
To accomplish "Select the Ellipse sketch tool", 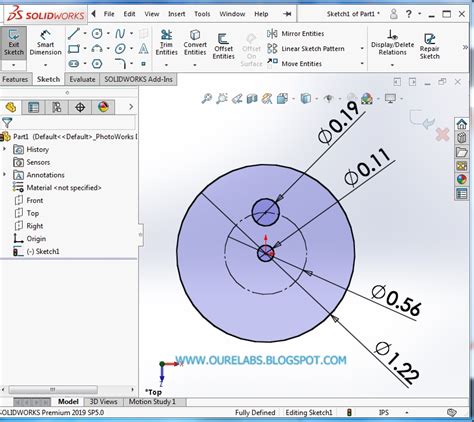I will 120,49.
